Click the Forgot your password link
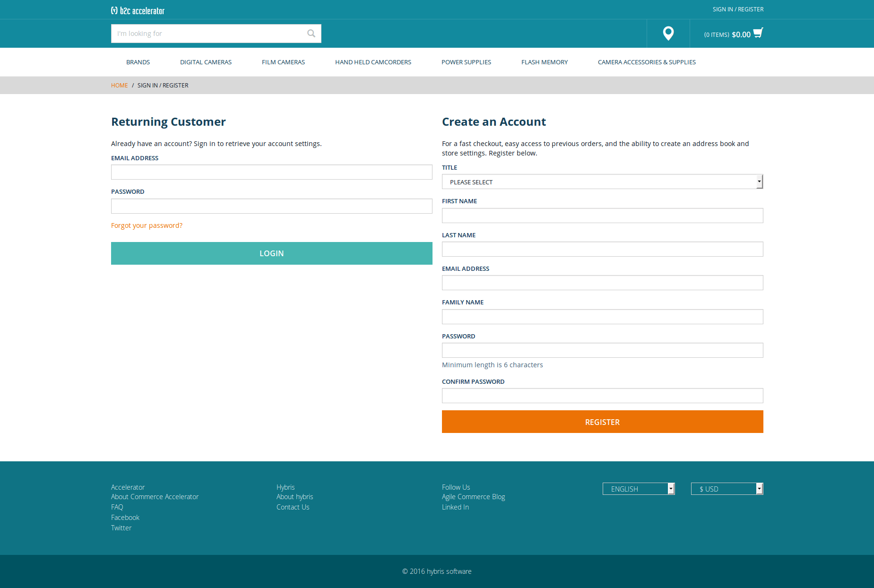Screen dimensions: 874x588 (147, 225)
